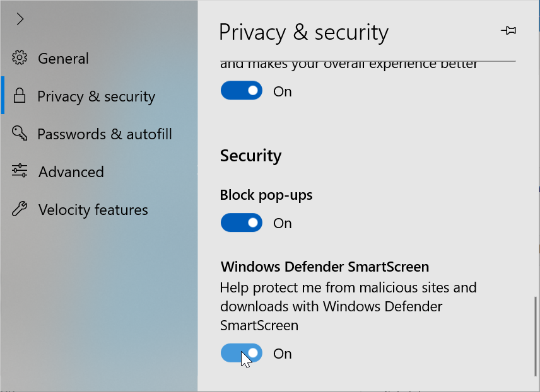Click the wrench icon for Velocity features

coord(20,209)
